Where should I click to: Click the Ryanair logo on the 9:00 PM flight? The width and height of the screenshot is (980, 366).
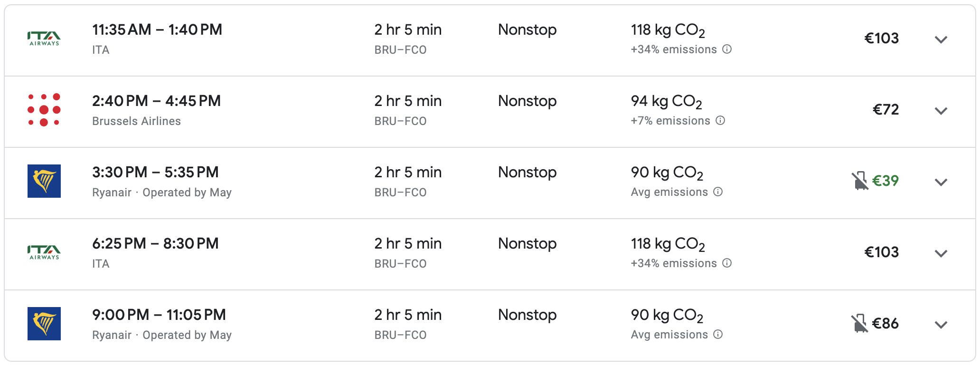pos(44,324)
